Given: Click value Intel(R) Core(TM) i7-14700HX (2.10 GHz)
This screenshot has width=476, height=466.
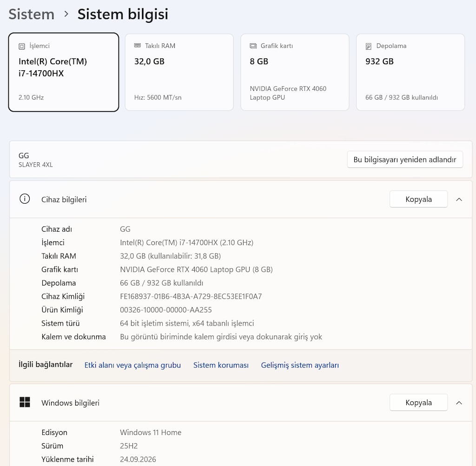Looking at the screenshot, I should tap(186, 242).
